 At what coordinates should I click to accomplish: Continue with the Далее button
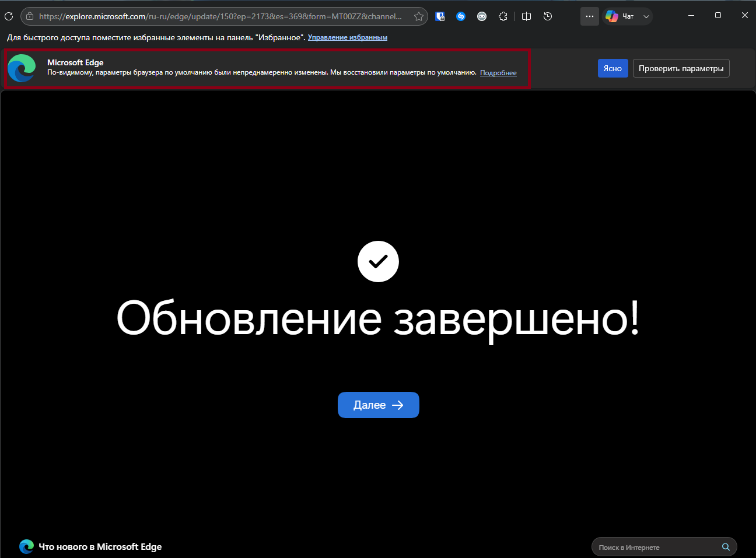pos(378,405)
